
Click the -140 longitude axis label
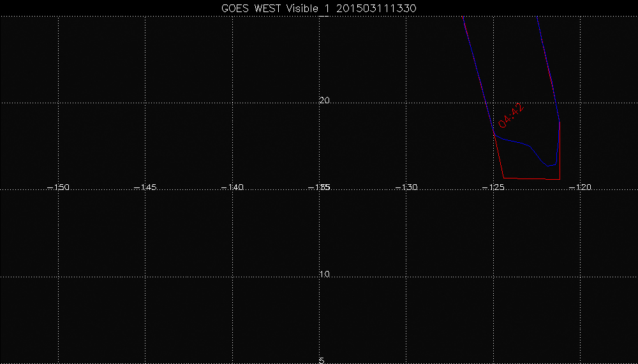click(232, 187)
